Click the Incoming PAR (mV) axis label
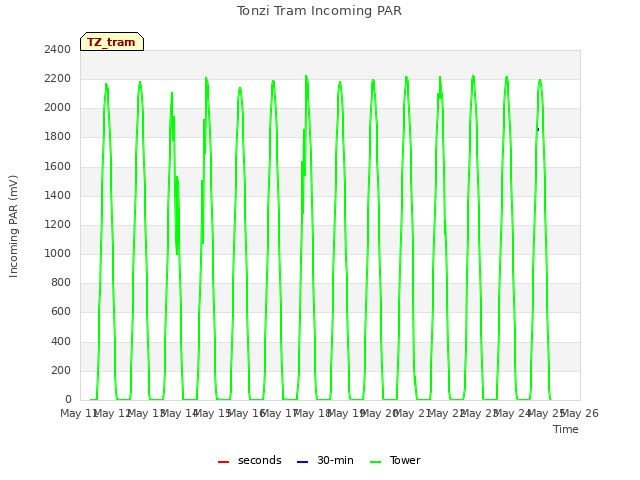 (13, 226)
